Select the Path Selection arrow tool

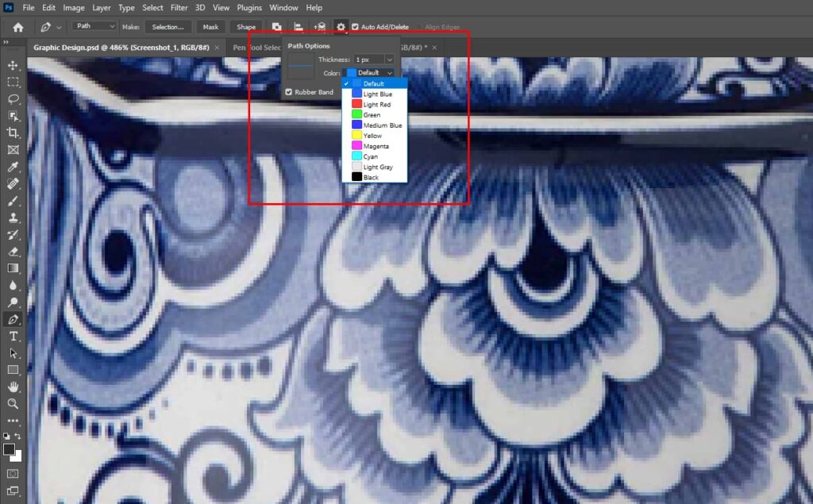click(x=13, y=353)
